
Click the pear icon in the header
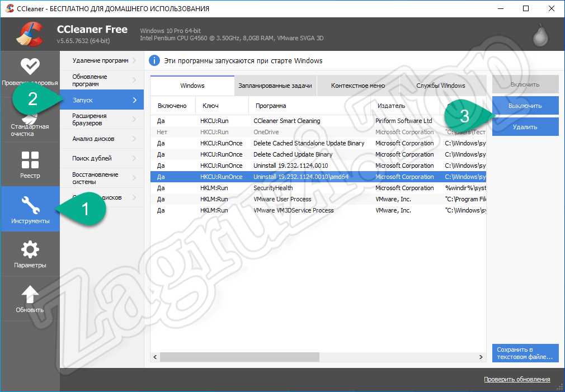coord(540,35)
